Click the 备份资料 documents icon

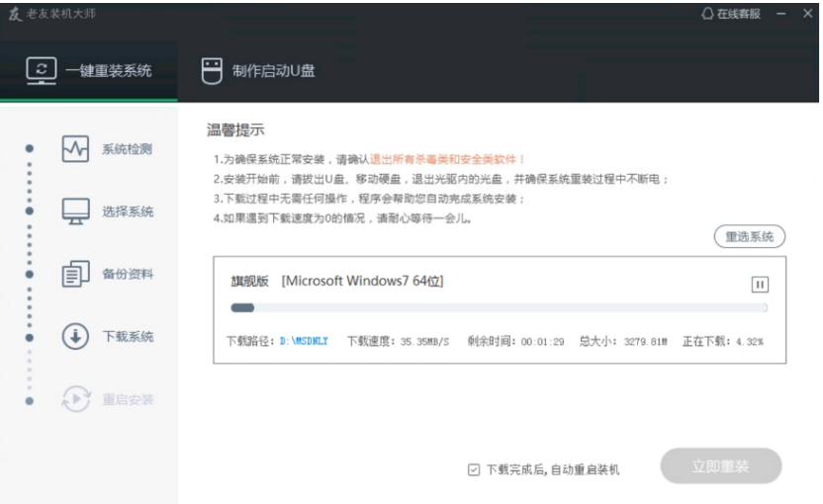[75, 274]
